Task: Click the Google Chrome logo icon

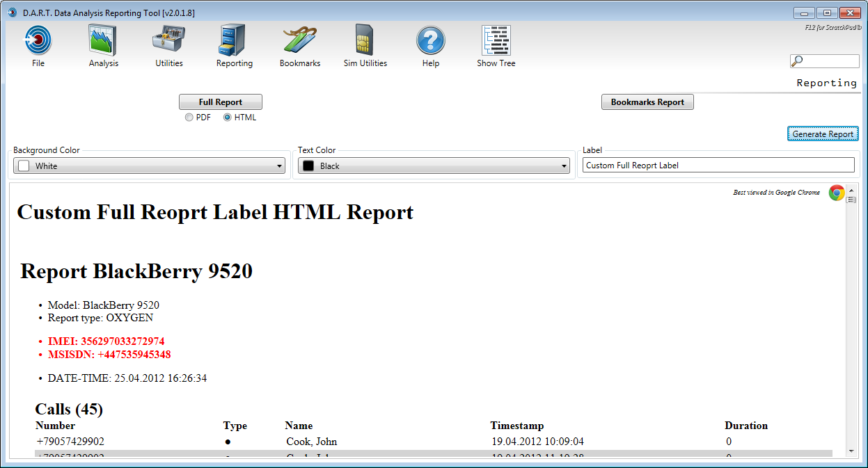Action: (836, 193)
